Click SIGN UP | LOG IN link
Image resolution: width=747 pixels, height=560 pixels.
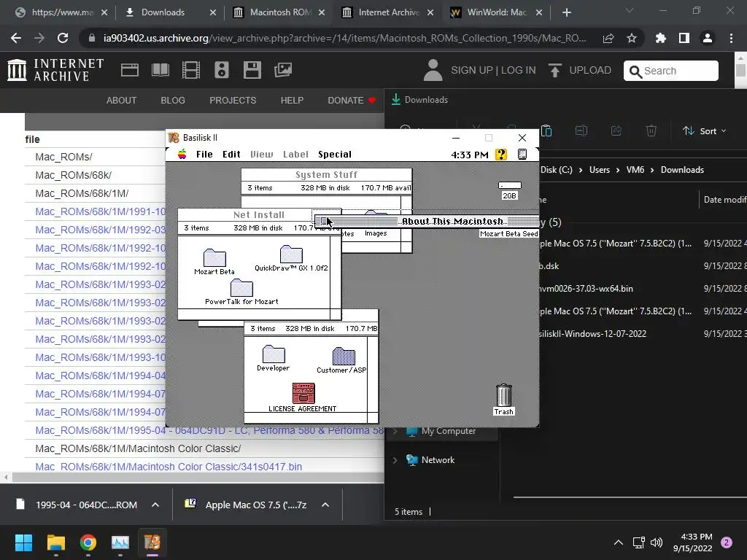(x=493, y=71)
